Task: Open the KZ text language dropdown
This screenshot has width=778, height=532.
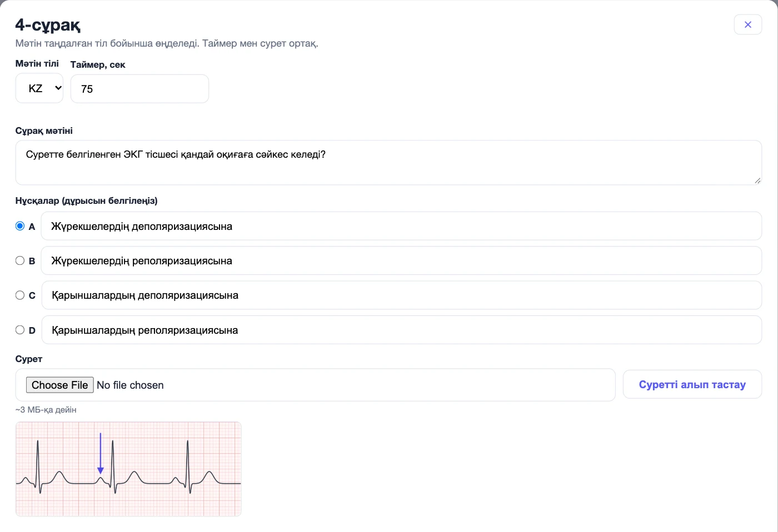Action: point(39,88)
